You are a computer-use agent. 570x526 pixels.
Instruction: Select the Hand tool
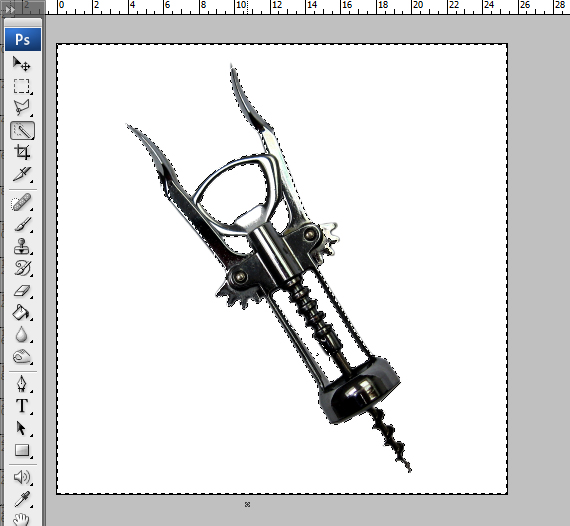click(22, 519)
